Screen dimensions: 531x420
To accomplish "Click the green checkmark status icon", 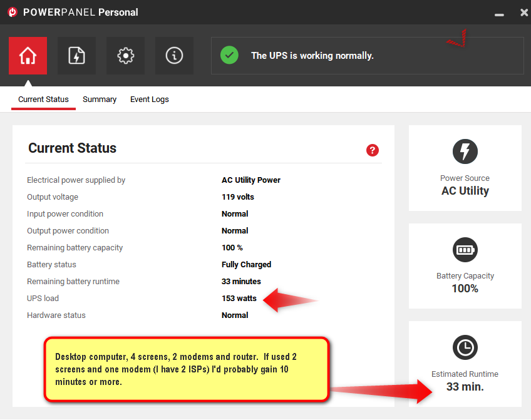I will (229, 55).
